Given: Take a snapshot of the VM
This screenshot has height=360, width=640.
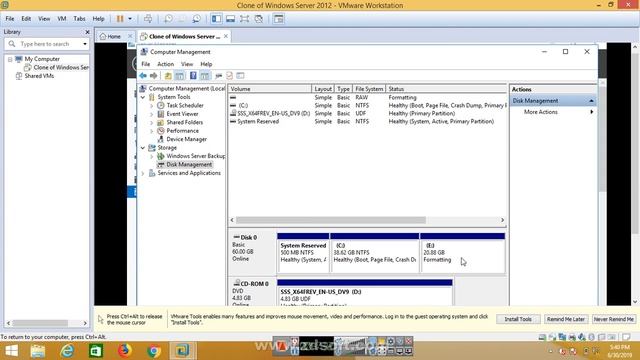Looking at the screenshot, I should (x=168, y=19).
